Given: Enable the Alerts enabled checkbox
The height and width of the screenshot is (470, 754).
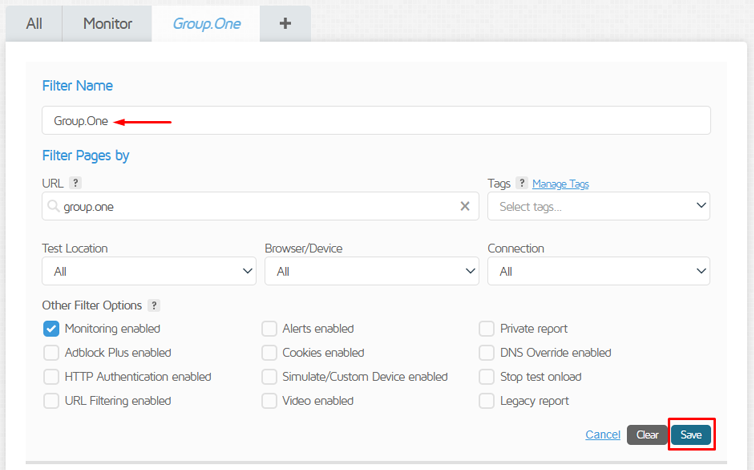Looking at the screenshot, I should 270,328.
